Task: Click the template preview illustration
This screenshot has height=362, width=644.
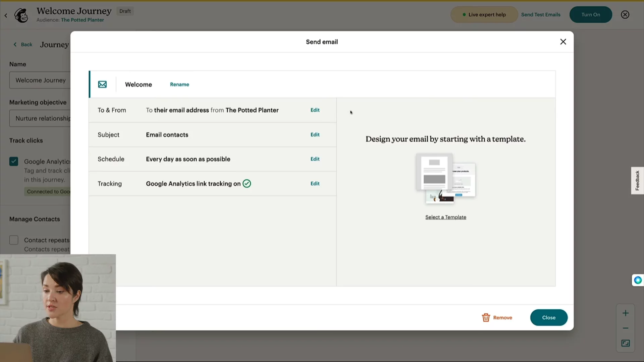Action: pos(445,178)
